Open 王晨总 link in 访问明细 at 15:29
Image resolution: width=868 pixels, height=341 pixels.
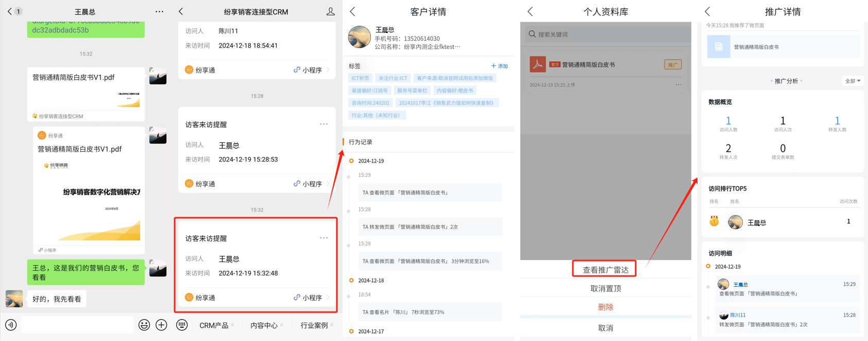(x=740, y=284)
